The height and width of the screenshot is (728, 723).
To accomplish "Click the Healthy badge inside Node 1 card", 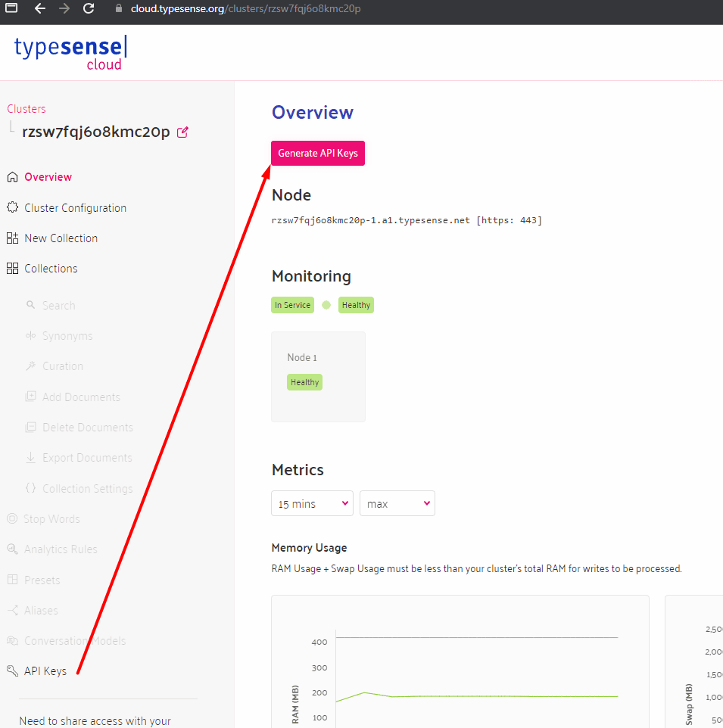I will [304, 382].
